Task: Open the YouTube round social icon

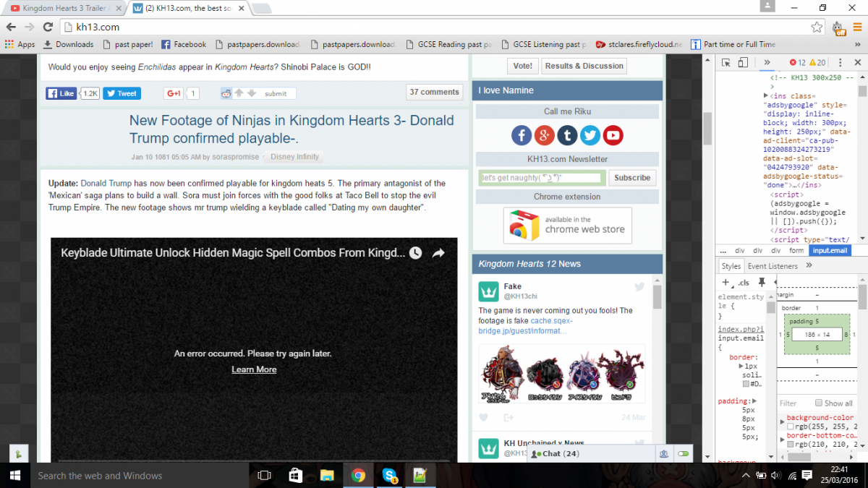Action: pyautogui.click(x=613, y=135)
